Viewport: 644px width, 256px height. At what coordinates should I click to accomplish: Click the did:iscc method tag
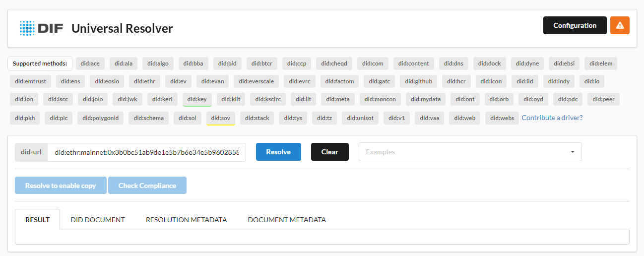coord(58,99)
